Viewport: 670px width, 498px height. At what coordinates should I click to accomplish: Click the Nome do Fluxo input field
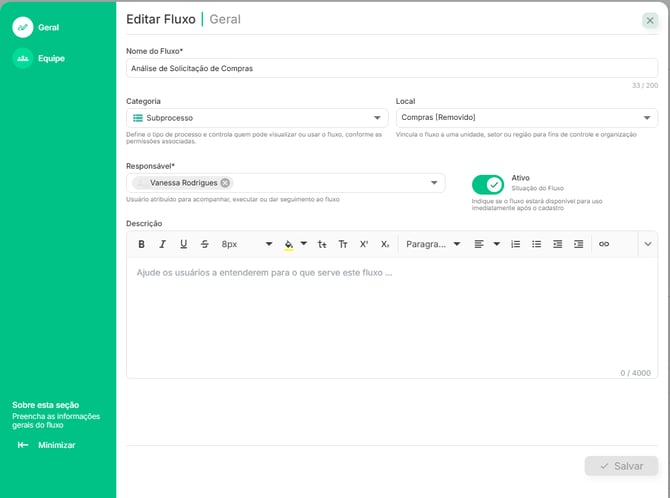pos(392,68)
